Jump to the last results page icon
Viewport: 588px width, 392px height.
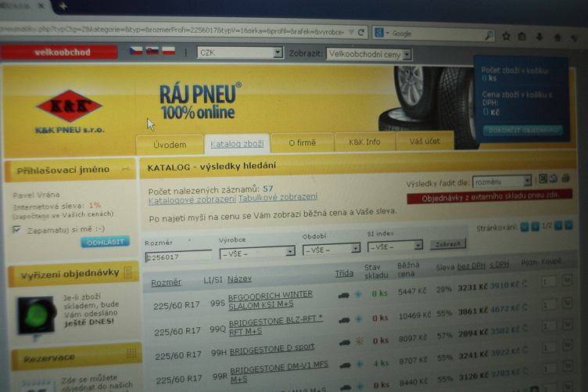tap(569, 225)
